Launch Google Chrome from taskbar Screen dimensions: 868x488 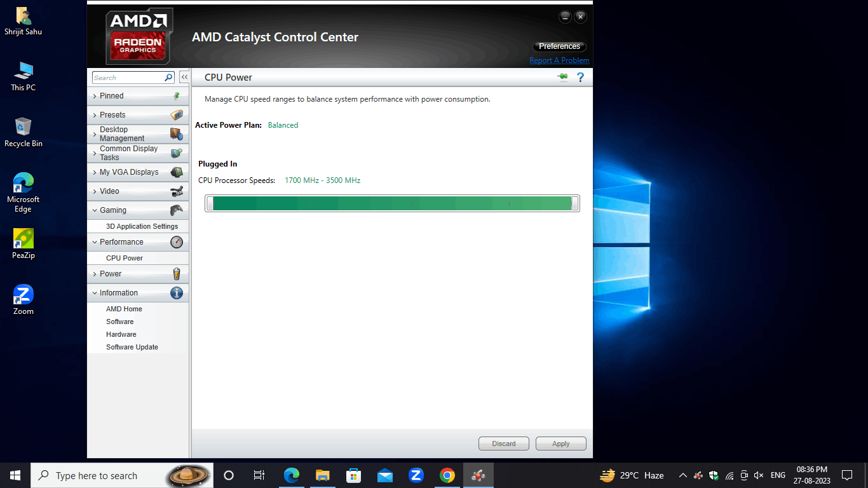[x=447, y=475]
